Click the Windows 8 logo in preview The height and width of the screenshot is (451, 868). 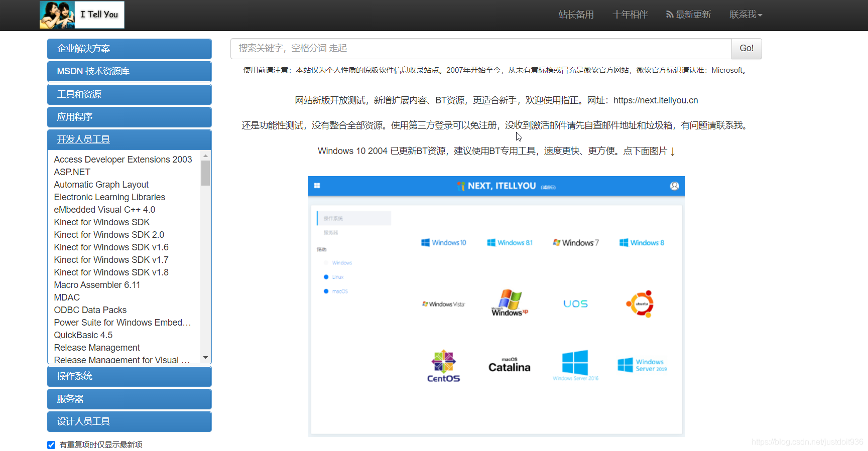[642, 243]
